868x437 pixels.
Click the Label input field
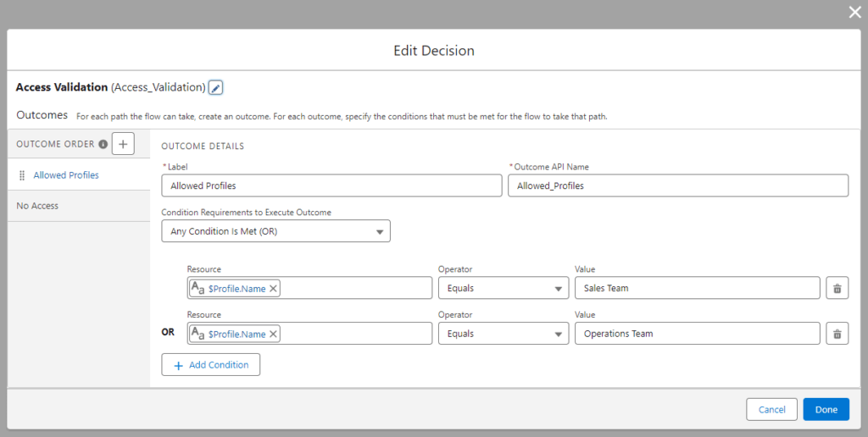pos(331,185)
